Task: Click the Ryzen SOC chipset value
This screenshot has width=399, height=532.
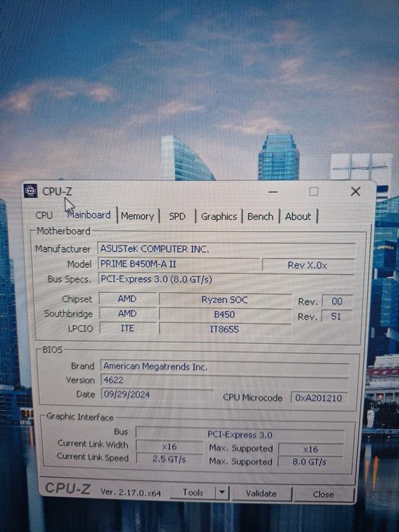Action: pos(225,300)
